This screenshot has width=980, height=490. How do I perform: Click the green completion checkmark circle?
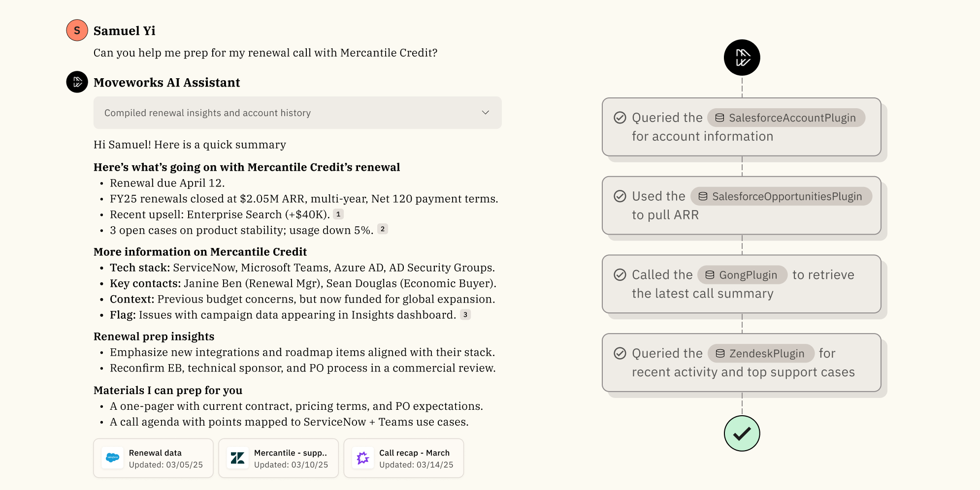742,433
